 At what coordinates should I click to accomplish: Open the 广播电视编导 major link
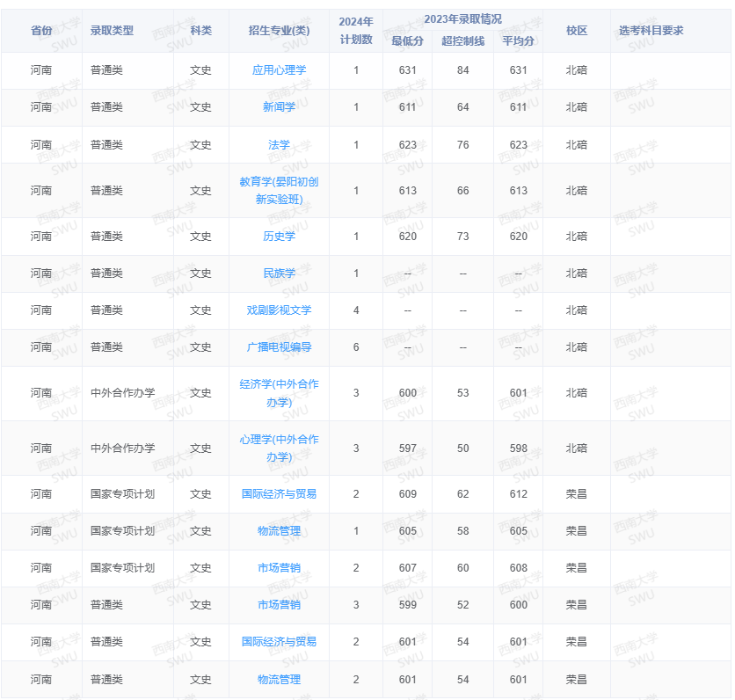tap(280, 347)
